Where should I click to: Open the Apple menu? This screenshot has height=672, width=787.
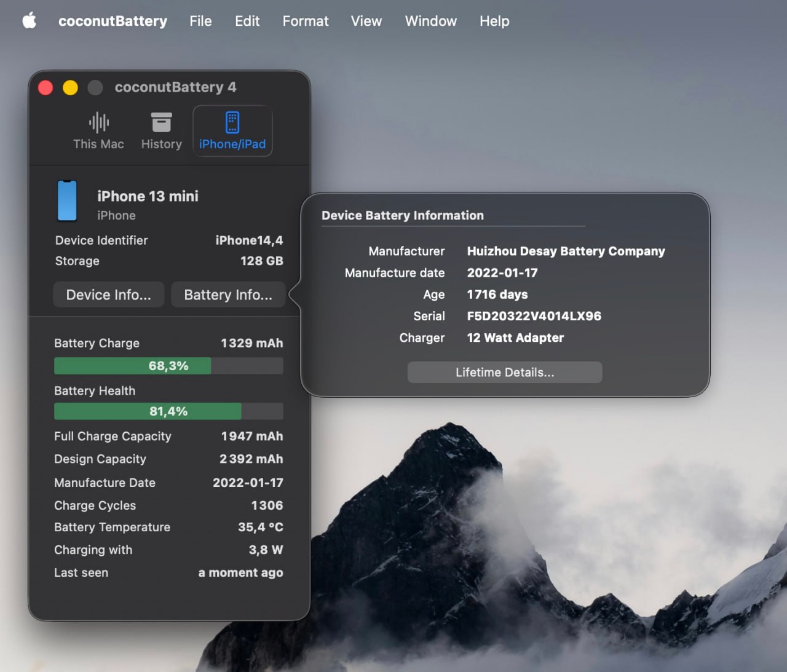(30, 21)
